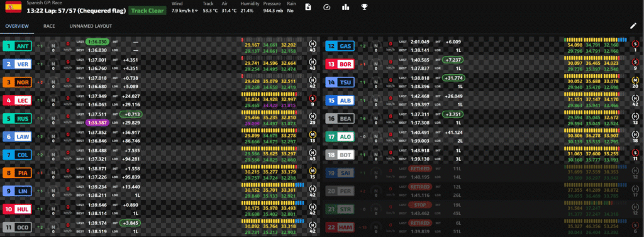Select driver tag 8 PIA
644x237 pixels.
pyautogui.click(x=17, y=172)
